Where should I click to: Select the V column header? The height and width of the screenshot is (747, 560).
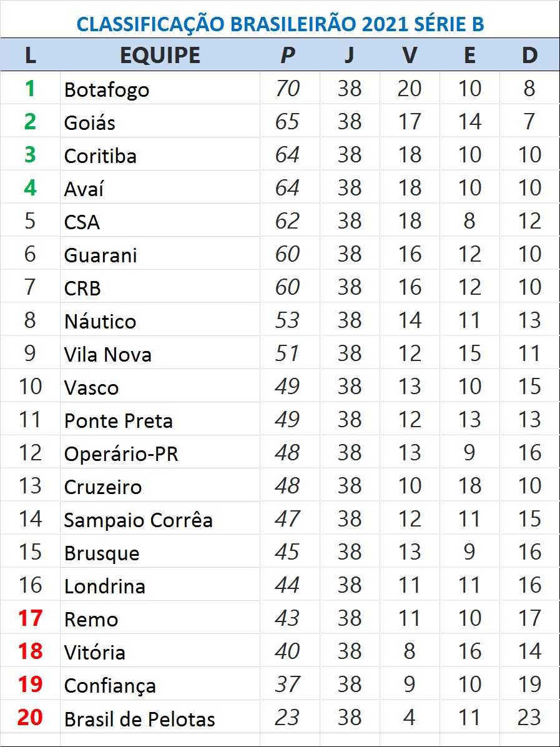coord(410,56)
